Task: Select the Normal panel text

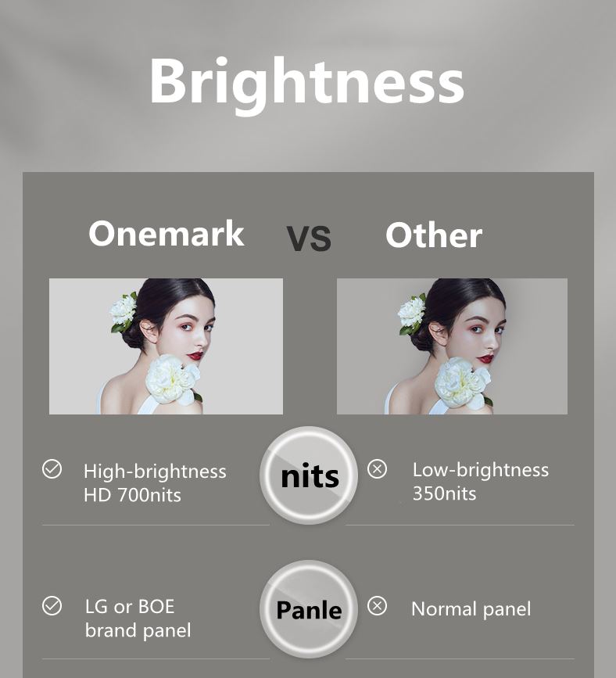Action: [471, 609]
